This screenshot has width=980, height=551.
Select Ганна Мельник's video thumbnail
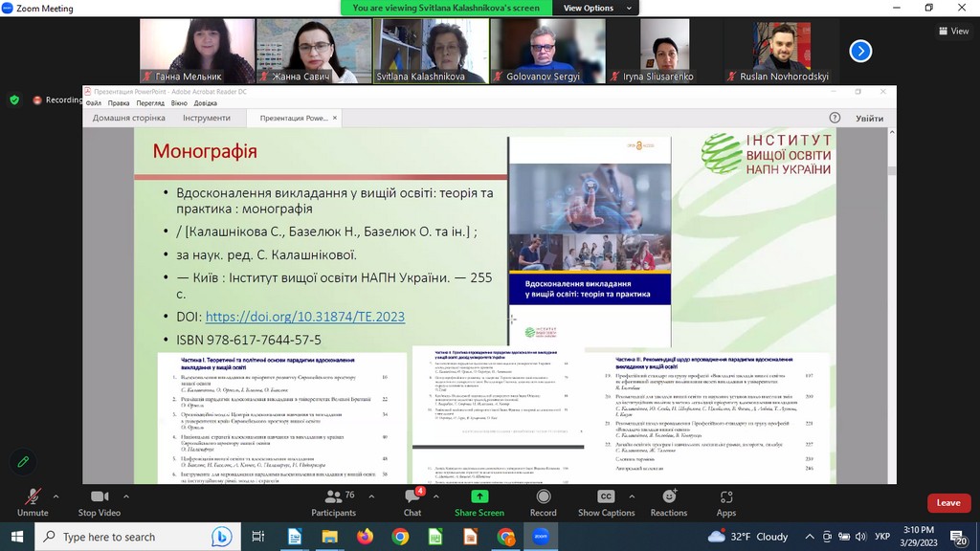[x=197, y=51]
